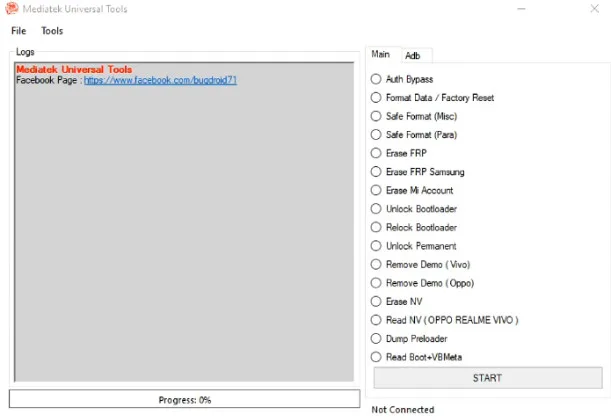This screenshot has height=420, width=611.
Task: Minimize the window using the title bar
Action: tap(524, 9)
